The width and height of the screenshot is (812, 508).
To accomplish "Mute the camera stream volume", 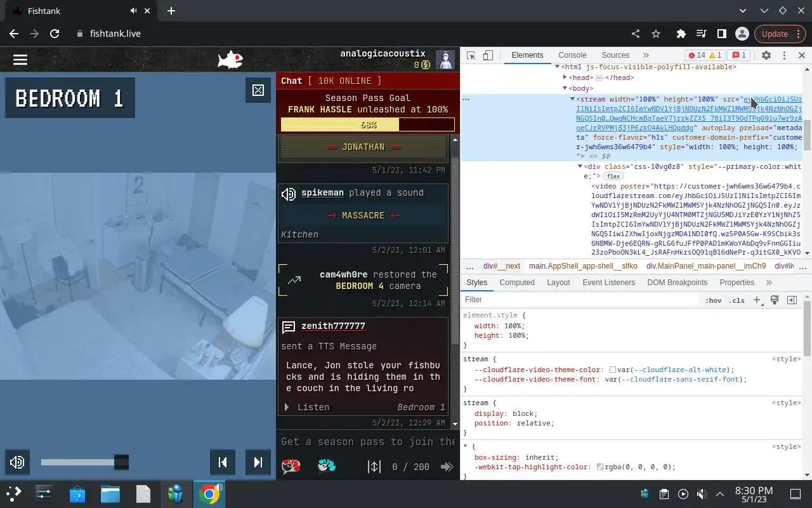I will 17,462.
